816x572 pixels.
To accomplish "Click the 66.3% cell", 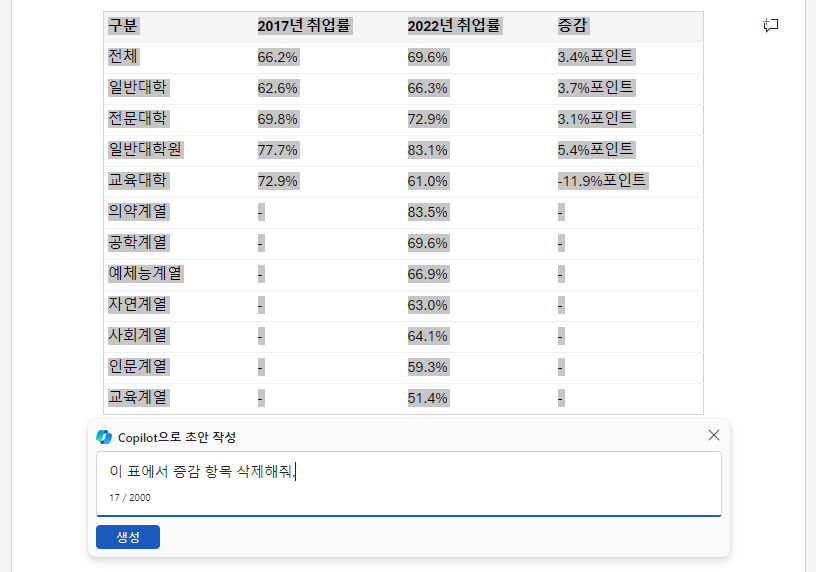I will click(428, 88).
